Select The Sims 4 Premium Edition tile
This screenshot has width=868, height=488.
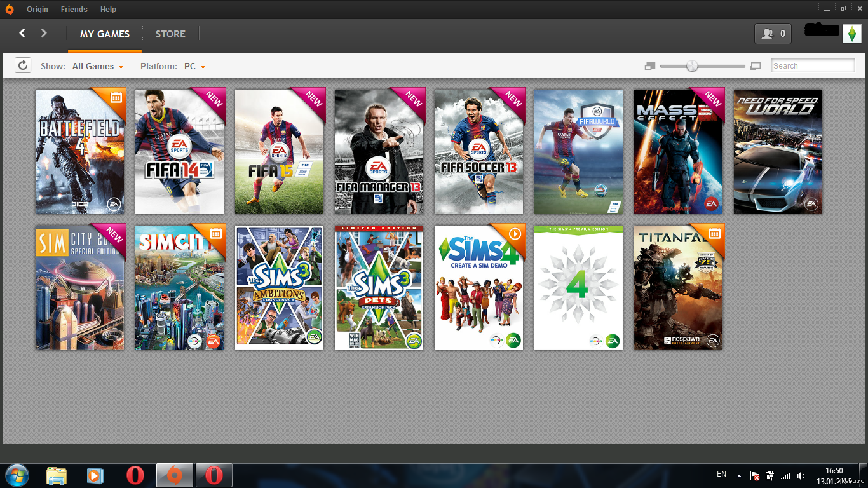[578, 287]
